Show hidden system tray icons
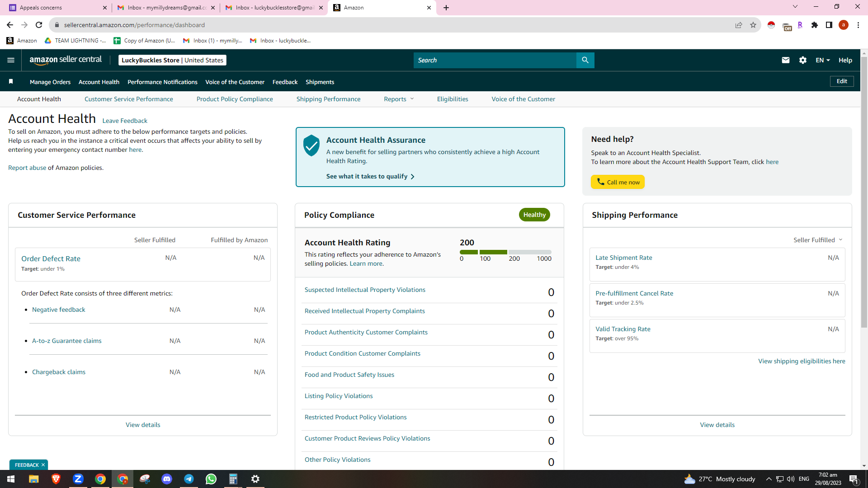Viewport: 868px width, 488px height. point(769,479)
